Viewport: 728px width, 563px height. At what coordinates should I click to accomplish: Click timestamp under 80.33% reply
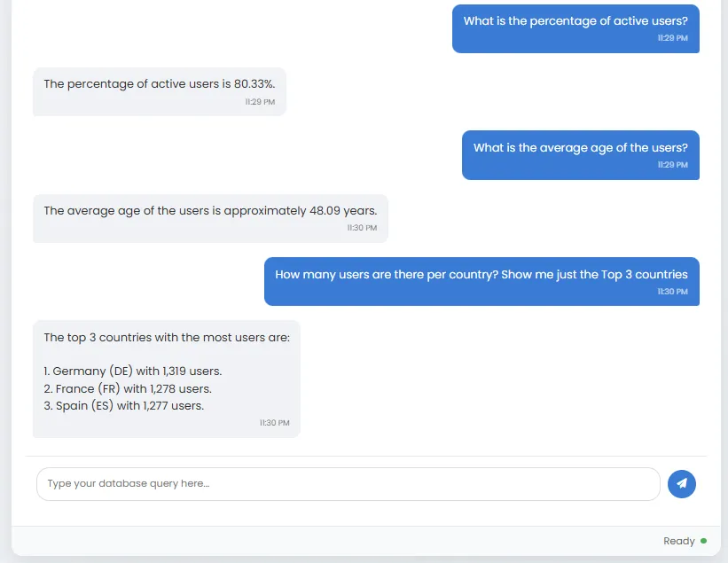[260, 102]
